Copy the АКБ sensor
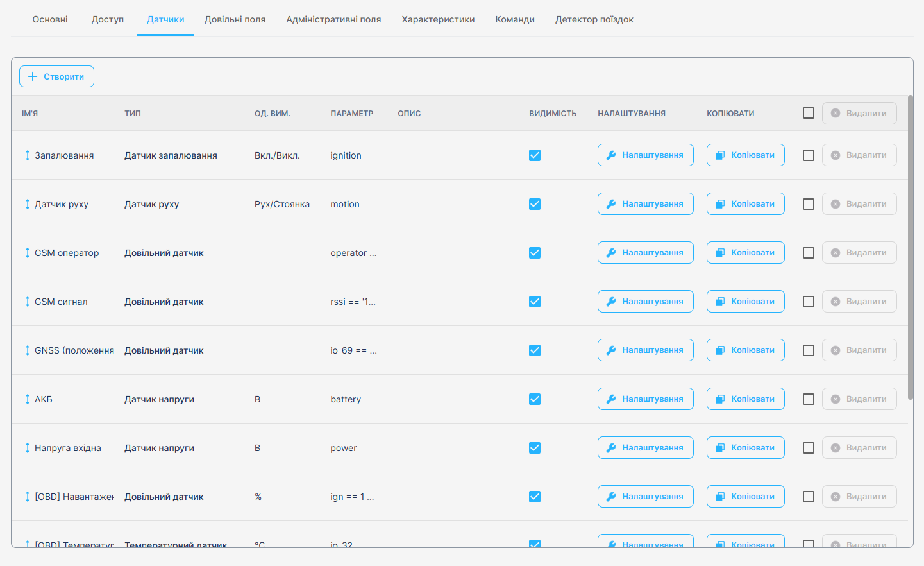This screenshot has width=924, height=566. coord(745,399)
